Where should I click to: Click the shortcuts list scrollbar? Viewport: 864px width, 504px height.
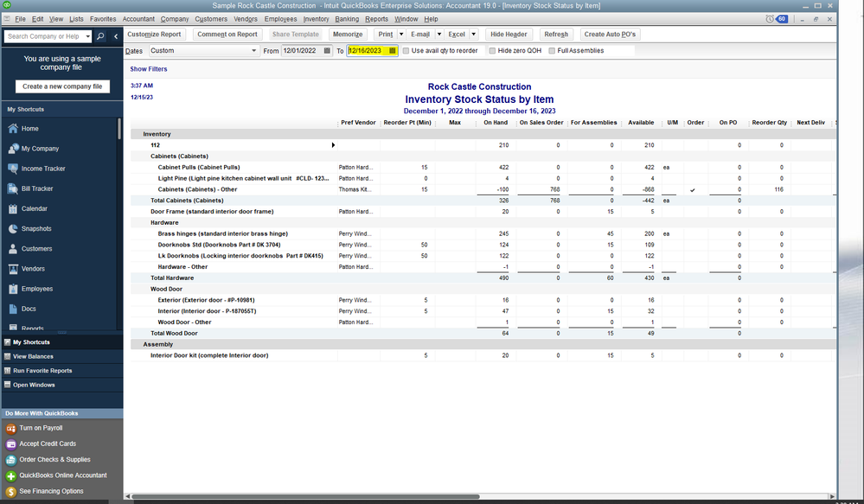(x=119, y=128)
